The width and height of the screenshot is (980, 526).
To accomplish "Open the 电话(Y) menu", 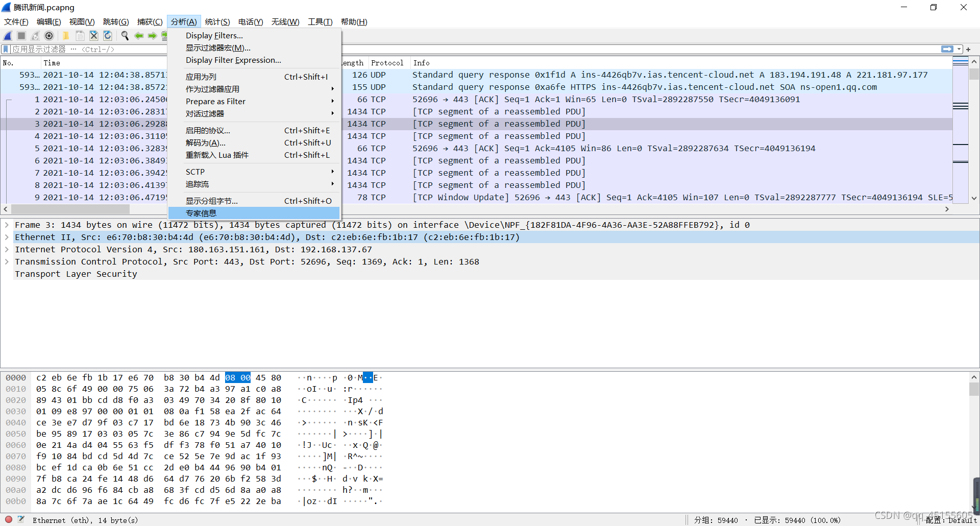I will coord(251,21).
